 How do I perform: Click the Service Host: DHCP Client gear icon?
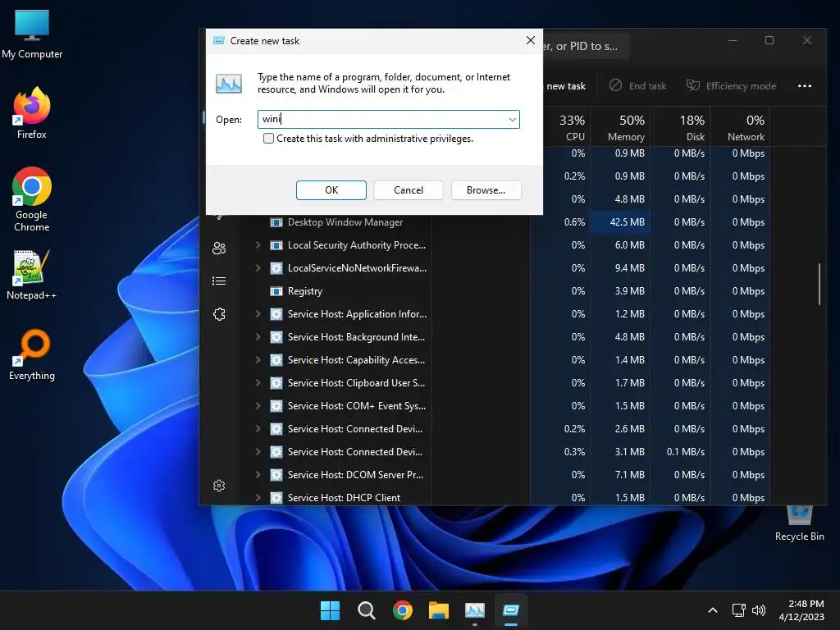276,498
